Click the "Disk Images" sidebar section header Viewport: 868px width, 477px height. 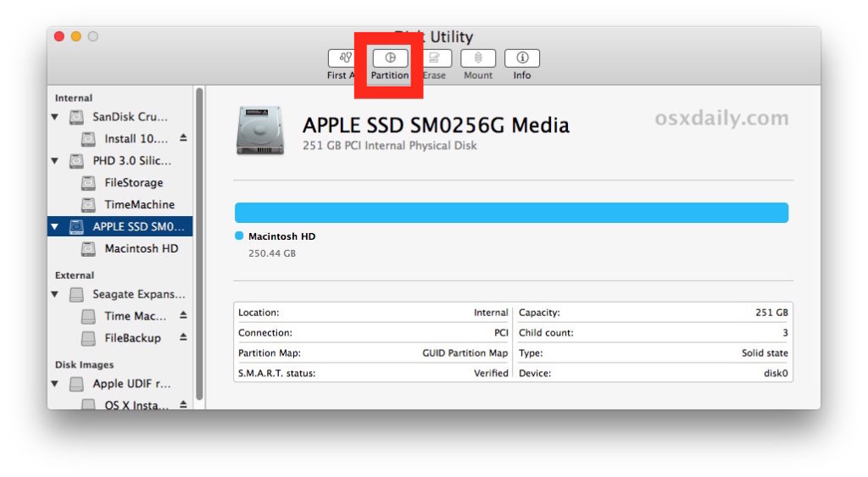coord(84,364)
